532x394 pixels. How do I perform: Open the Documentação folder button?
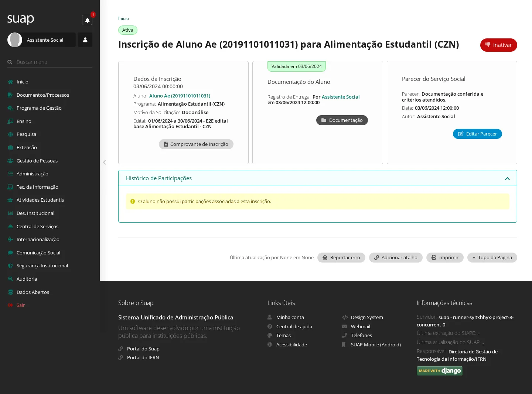click(x=342, y=120)
